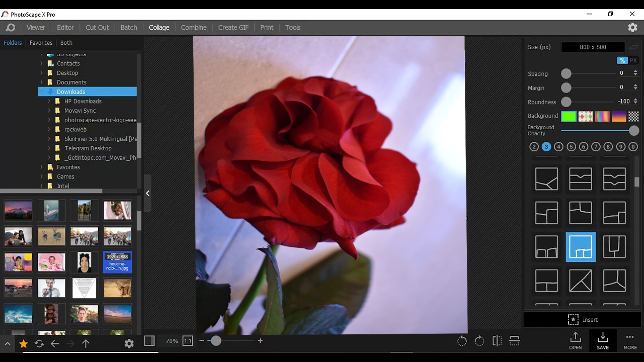Toggle the canvas background display icon

click(149, 341)
